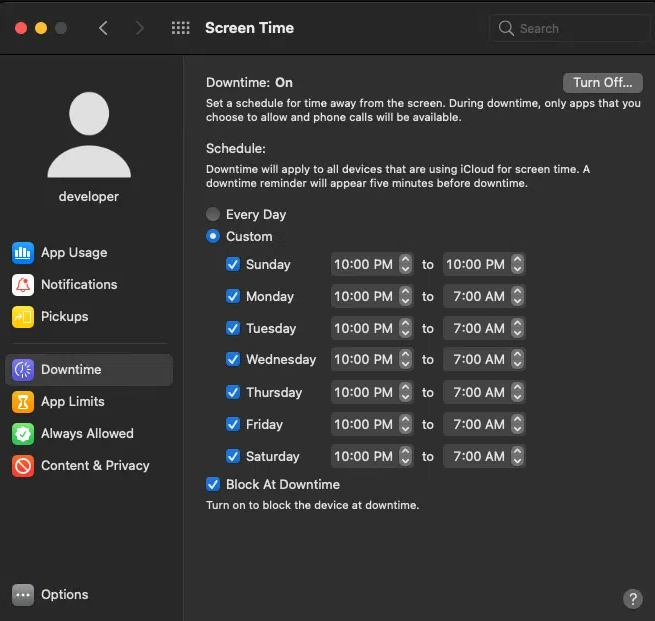Show all preferences with the grid icon
Screen dimensions: 655x621
(181, 28)
